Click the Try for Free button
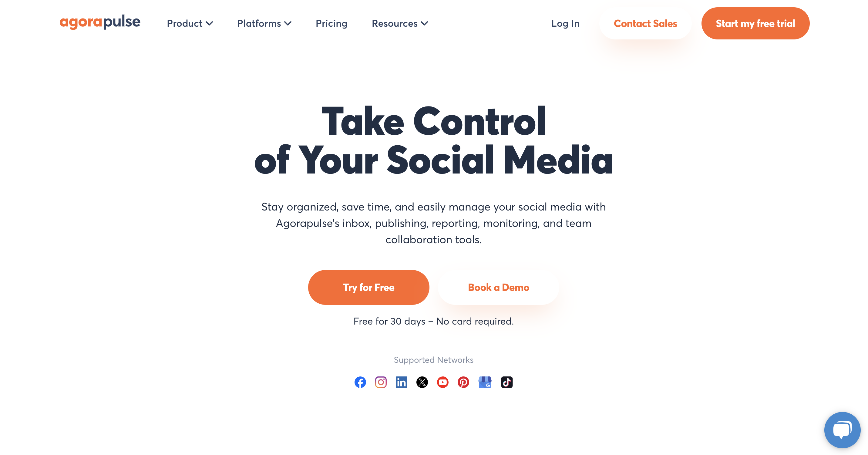This screenshot has height=455, width=868. click(x=368, y=287)
